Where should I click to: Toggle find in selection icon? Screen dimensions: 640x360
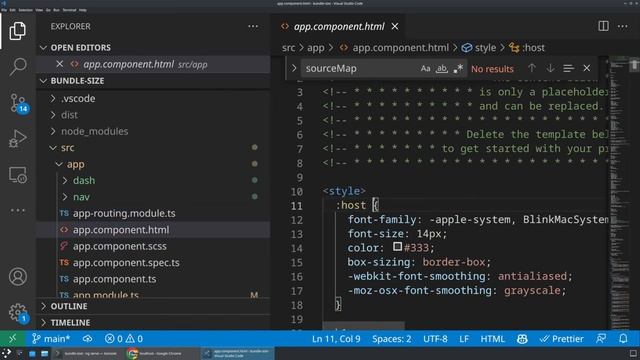(569, 68)
